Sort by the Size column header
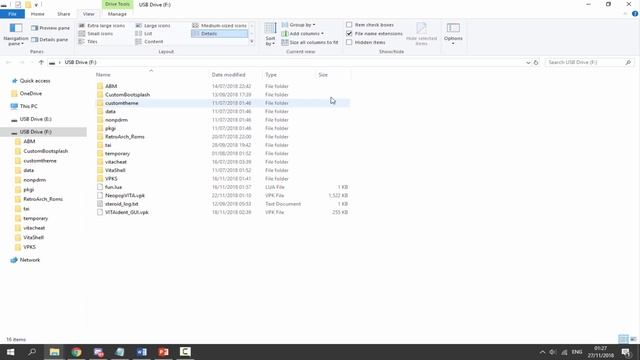640x360 pixels. tap(333, 75)
